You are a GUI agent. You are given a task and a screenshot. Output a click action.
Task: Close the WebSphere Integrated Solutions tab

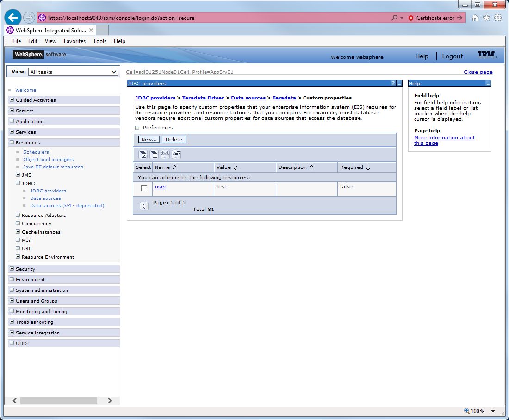click(91, 30)
